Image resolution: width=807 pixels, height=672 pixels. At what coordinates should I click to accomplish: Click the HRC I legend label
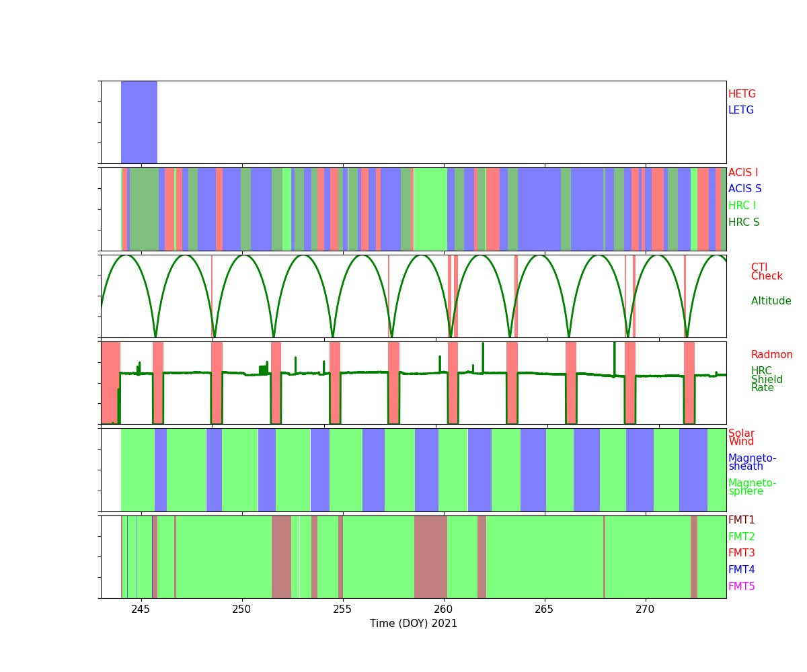[x=742, y=206]
